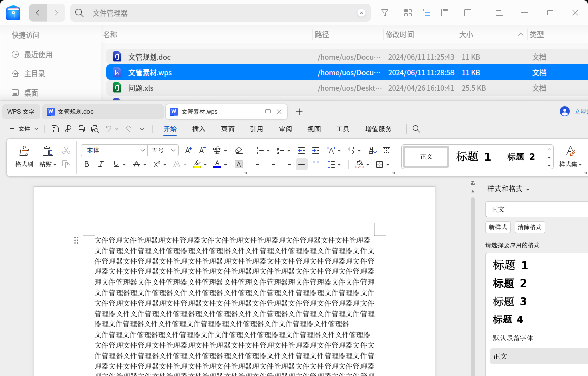Click the 清除格式 button in styles panel

529,227
